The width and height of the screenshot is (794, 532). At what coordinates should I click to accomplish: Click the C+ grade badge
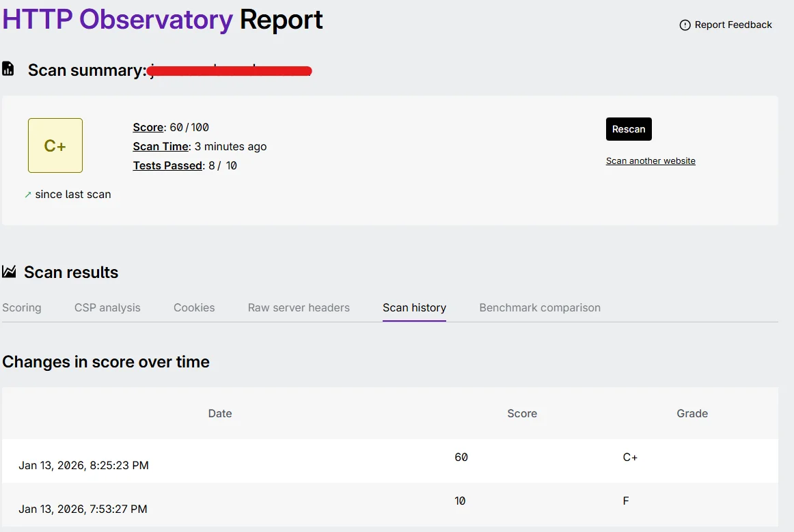tap(55, 145)
